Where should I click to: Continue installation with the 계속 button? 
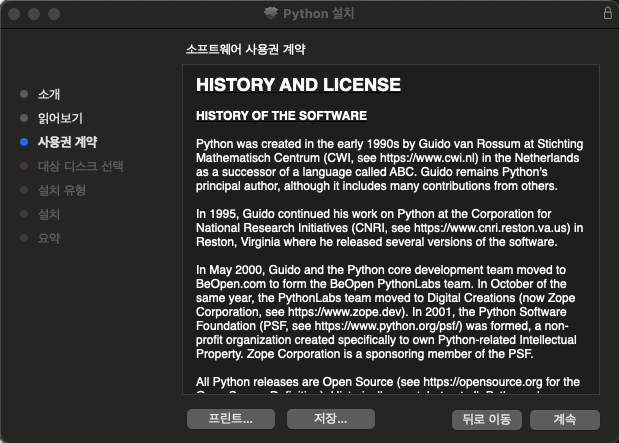pos(565,419)
